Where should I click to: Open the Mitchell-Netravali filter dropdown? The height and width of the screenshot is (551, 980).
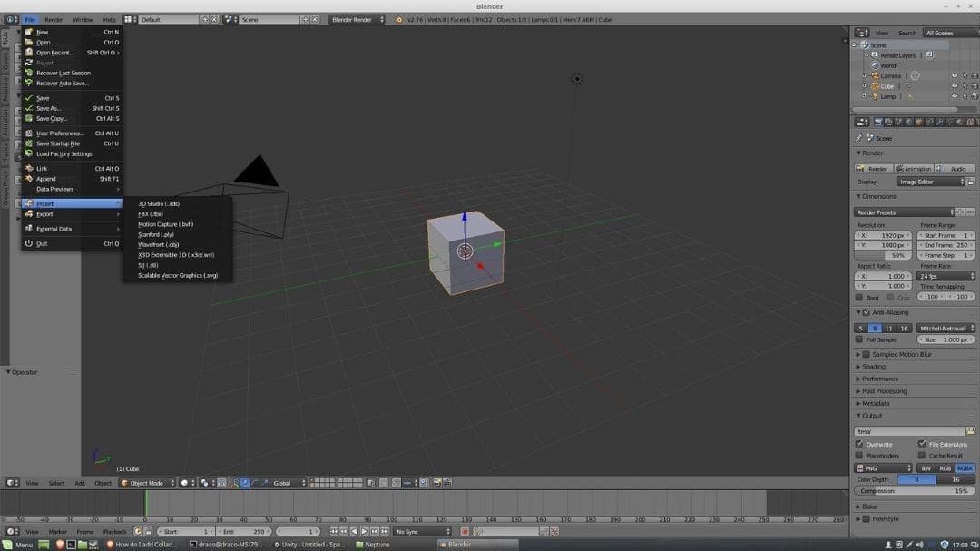tap(946, 329)
